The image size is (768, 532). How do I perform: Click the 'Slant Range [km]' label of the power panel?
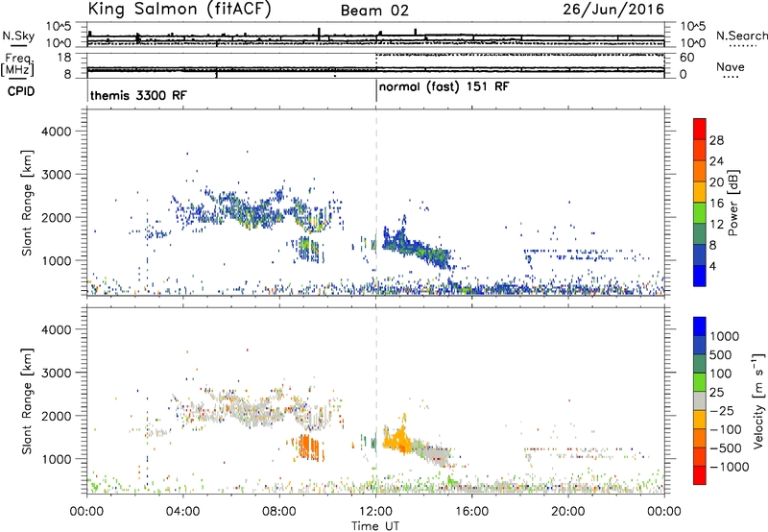coord(27,203)
